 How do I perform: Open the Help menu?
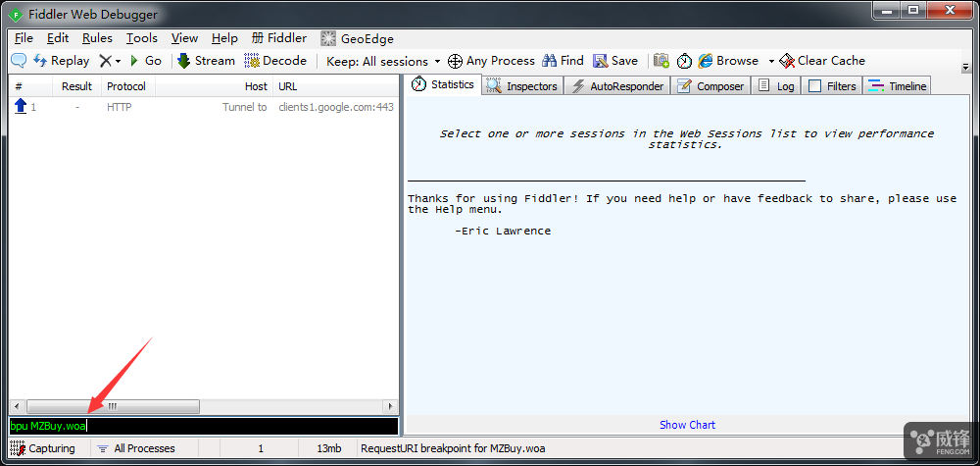[224, 38]
